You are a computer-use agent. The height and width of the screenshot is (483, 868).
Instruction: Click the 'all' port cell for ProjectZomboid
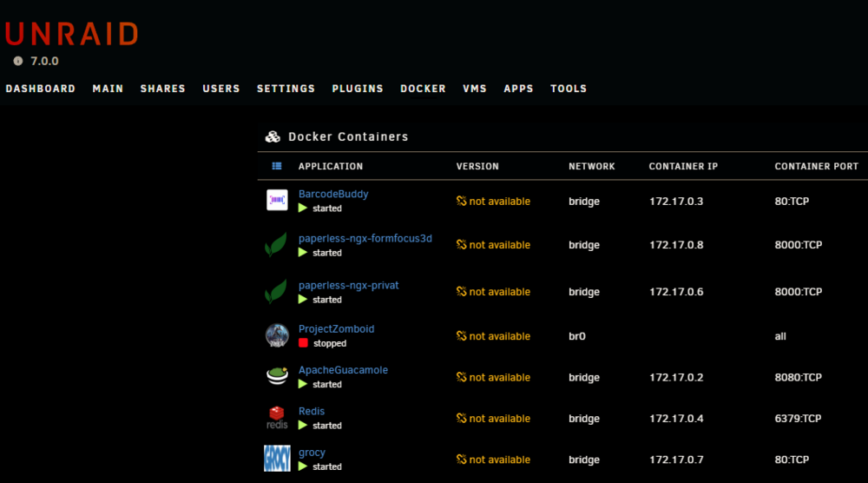pyautogui.click(x=780, y=336)
